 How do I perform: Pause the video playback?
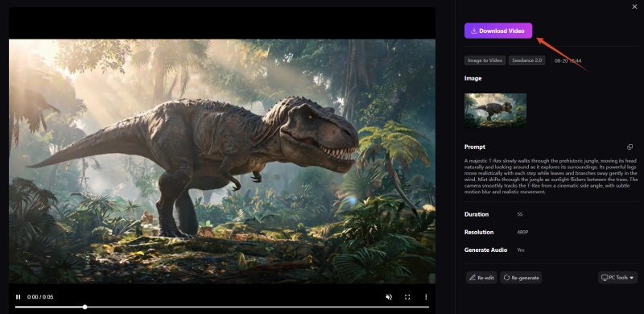coord(18,297)
